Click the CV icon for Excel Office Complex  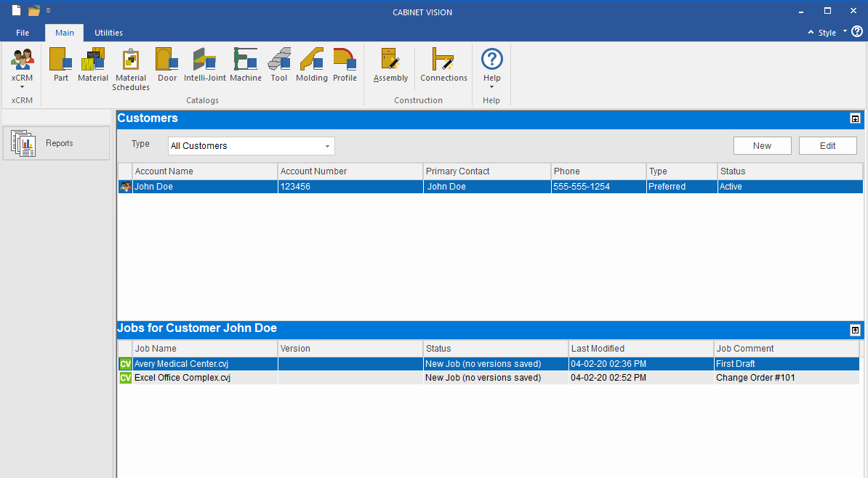[x=126, y=378]
